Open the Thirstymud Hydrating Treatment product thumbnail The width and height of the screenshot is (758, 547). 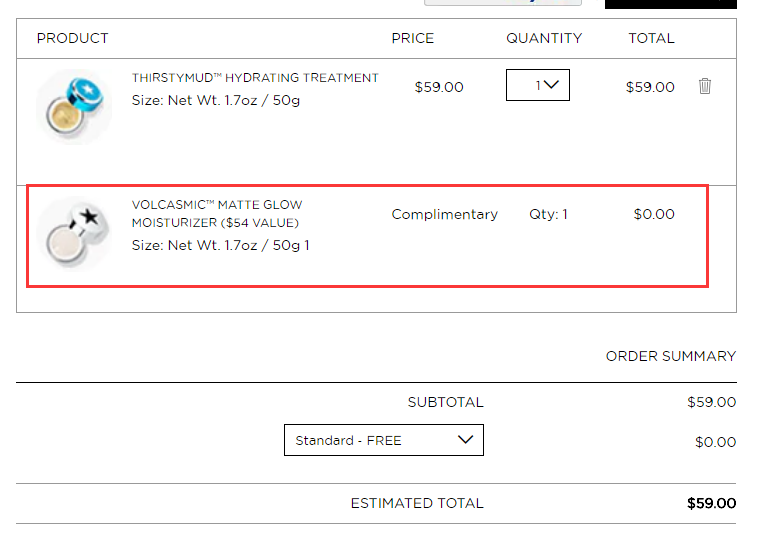pyautogui.click(x=73, y=106)
